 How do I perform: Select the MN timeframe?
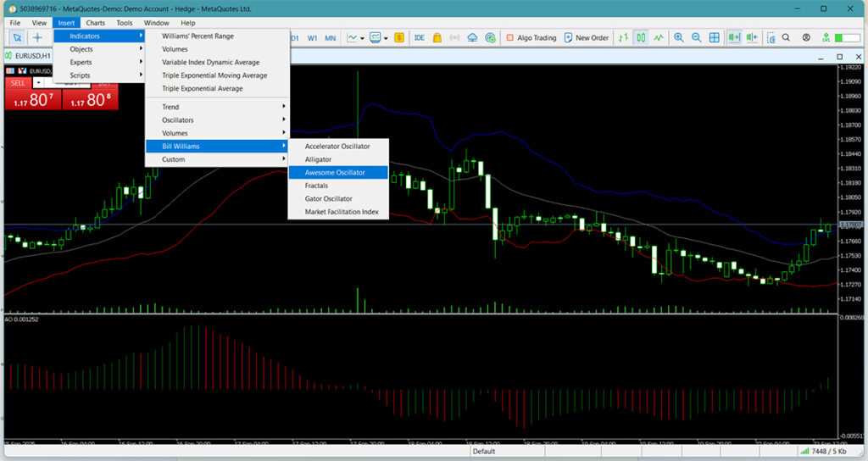pos(330,38)
